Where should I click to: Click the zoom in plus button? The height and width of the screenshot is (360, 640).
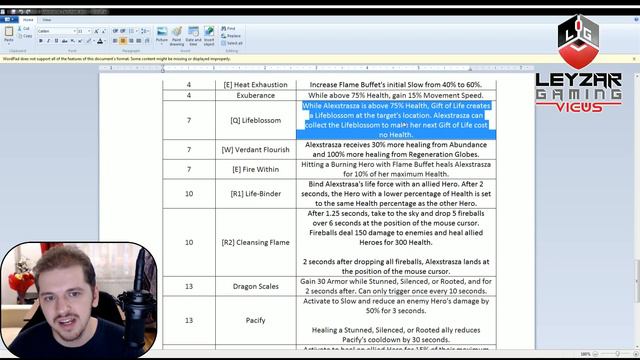tap(636, 354)
